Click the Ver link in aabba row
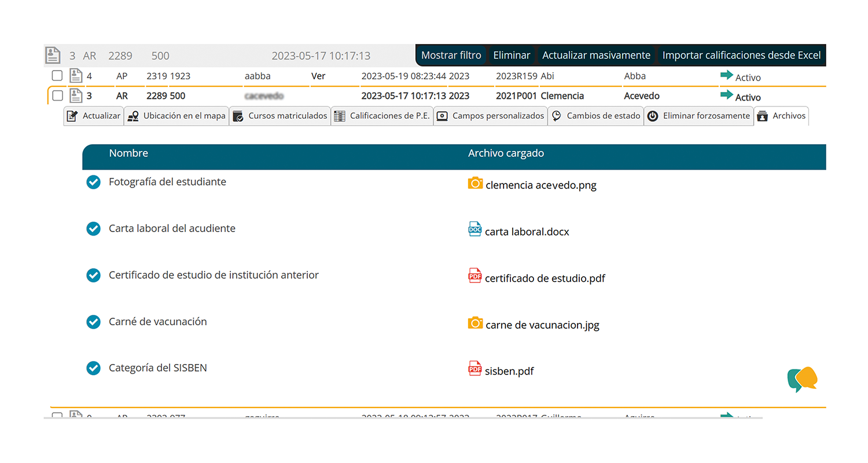 (318, 76)
